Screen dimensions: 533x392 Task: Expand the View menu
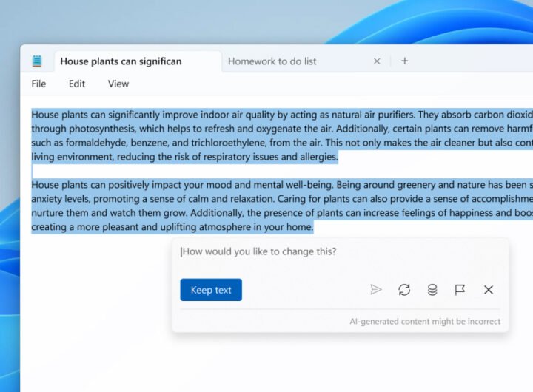point(118,84)
